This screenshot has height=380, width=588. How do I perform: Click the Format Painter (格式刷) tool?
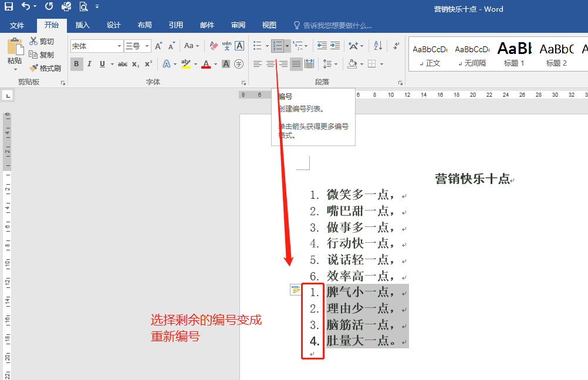pyautogui.click(x=45, y=68)
